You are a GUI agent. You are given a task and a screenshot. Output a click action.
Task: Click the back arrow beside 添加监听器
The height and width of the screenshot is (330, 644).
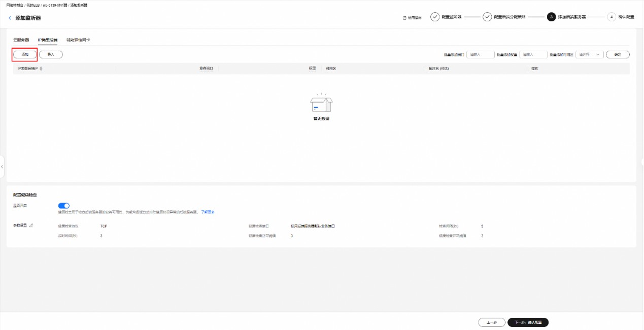pos(10,18)
